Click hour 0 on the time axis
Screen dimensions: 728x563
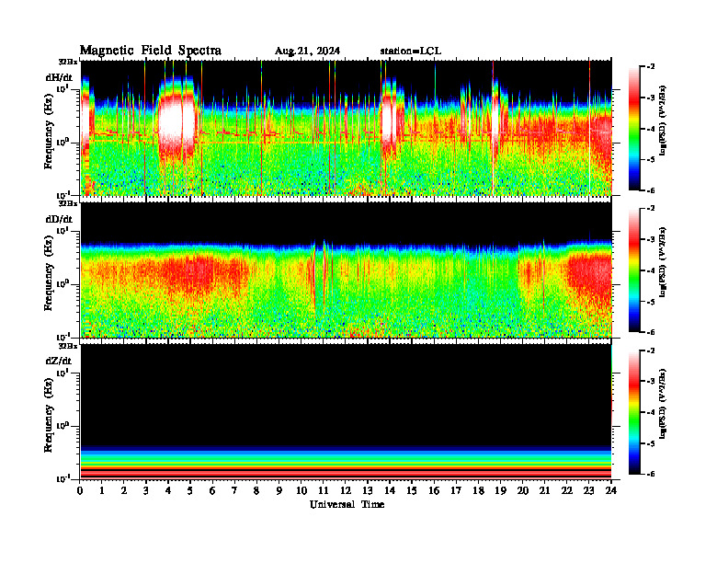click(x=80, y=490)
